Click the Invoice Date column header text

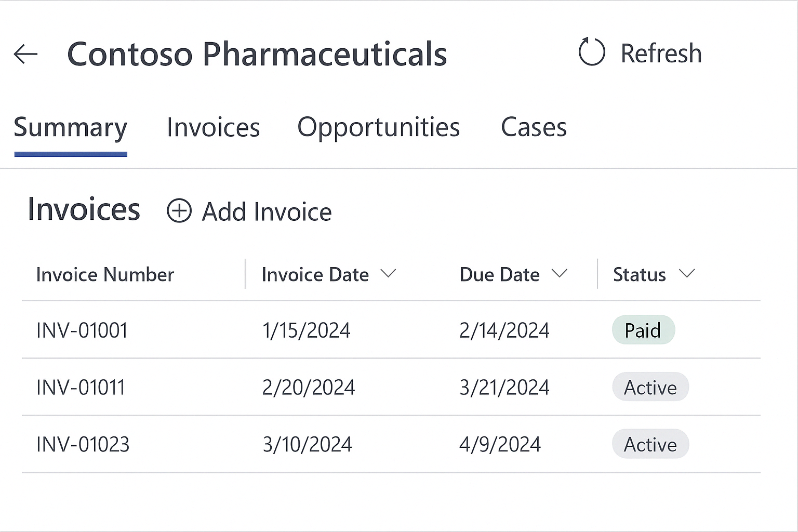pos(315,274)
